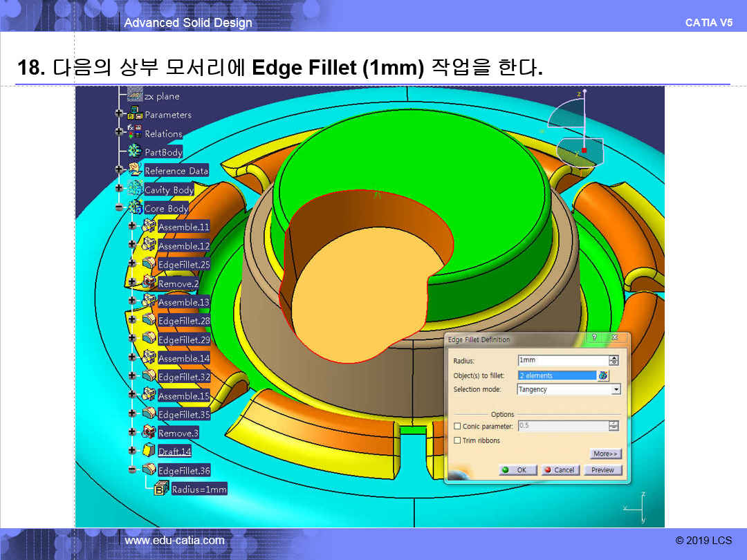747x560 pixels.
Task: Click the Remove.3 feature icon
Action: pyautogui.click(x=149, y=432)
